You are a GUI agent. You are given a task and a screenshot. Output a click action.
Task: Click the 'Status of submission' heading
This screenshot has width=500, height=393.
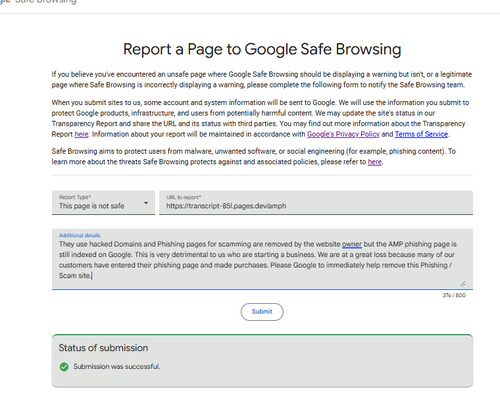[x=103, y=348]
